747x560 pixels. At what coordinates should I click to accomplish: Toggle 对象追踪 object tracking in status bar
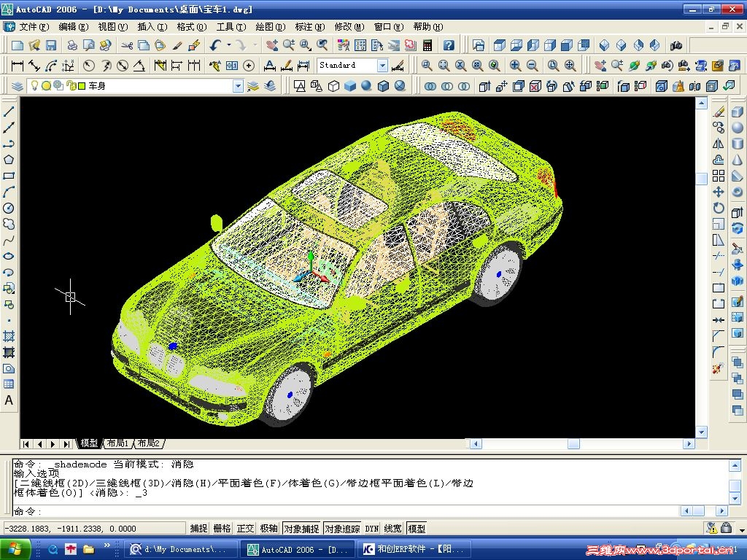pyautogui.click(x=342, y=528)
